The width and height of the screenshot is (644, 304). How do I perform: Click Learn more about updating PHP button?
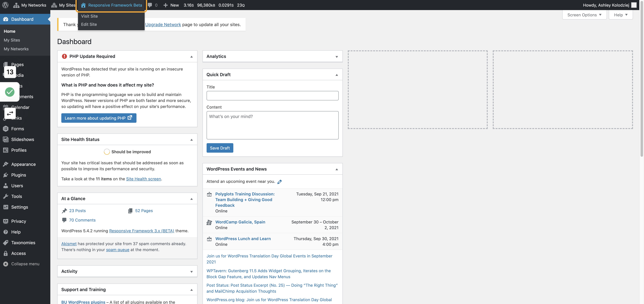(x=99, y=118)
